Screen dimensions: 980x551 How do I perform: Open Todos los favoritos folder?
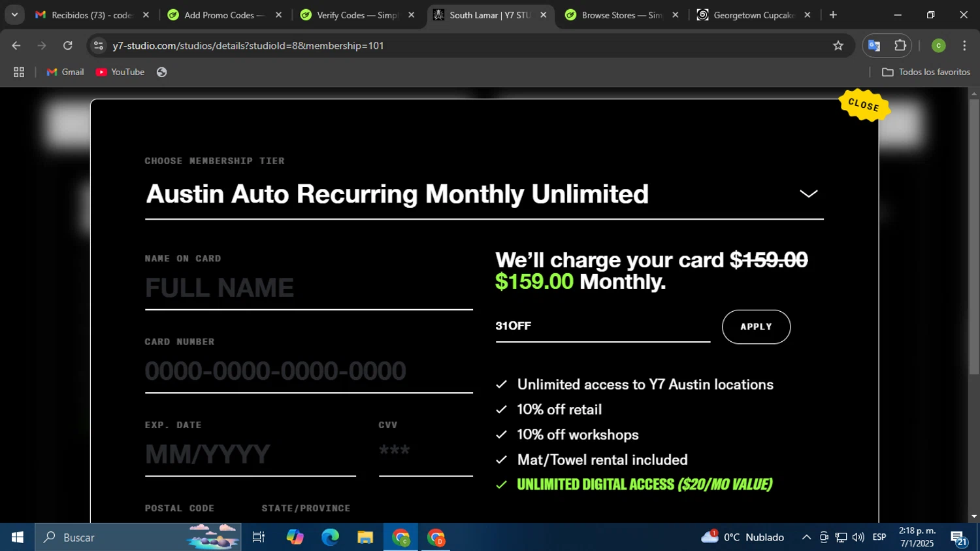(926, 73)
